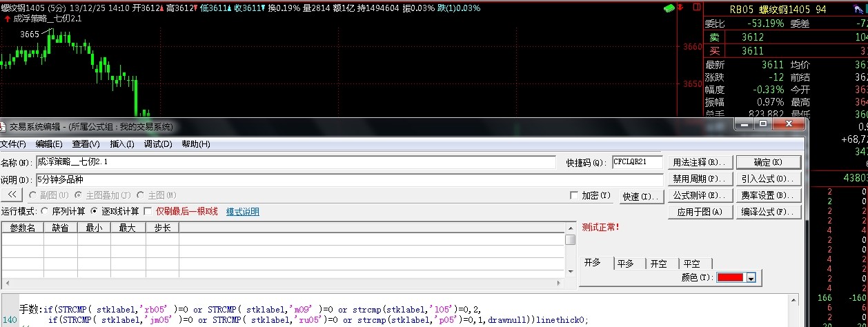Click the parameter table scroll-down arrow
This screenshot has width=868, height=327.
[570, 272]
